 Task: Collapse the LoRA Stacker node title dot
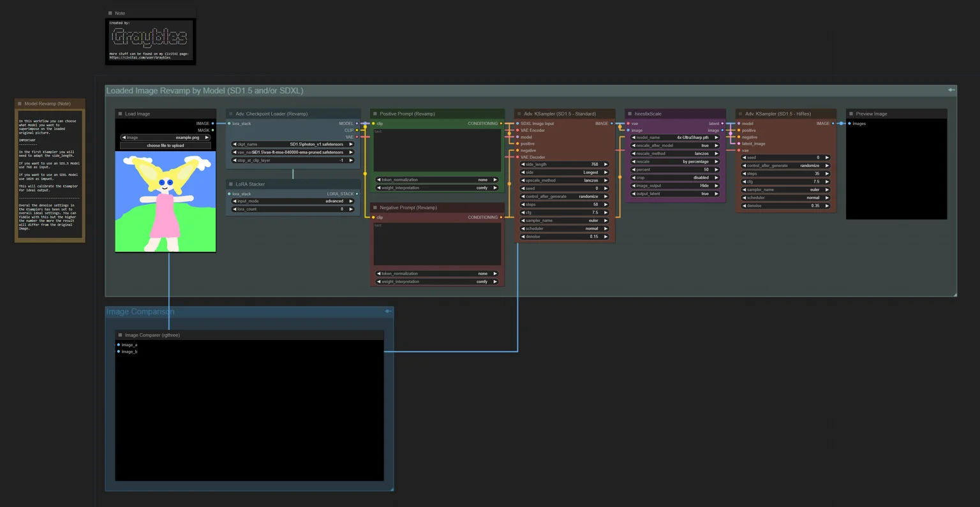tap(231, 184)
